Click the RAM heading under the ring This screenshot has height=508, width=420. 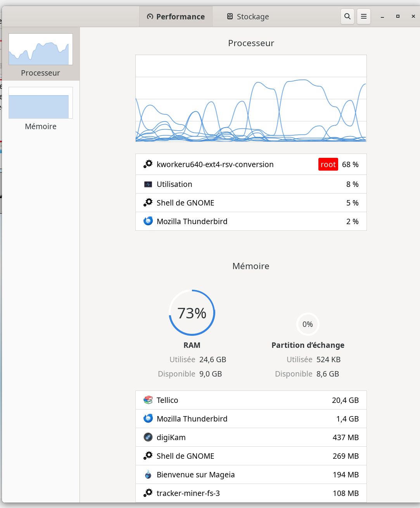pos(192,345)
